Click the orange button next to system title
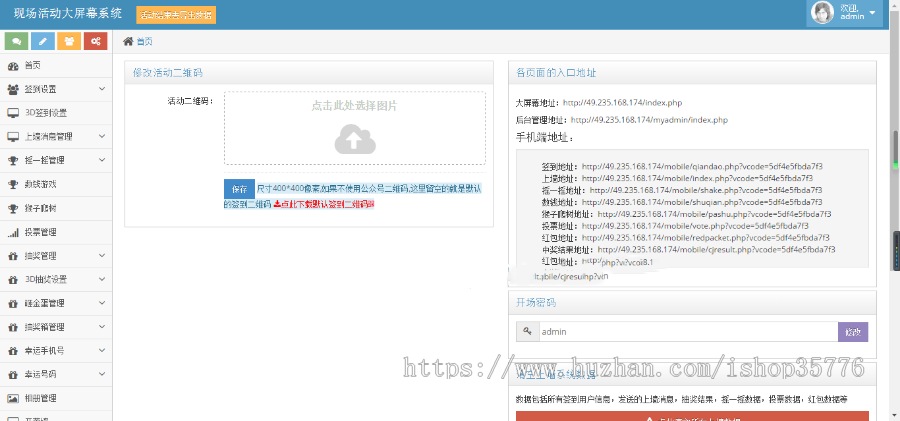 point(176,15)
